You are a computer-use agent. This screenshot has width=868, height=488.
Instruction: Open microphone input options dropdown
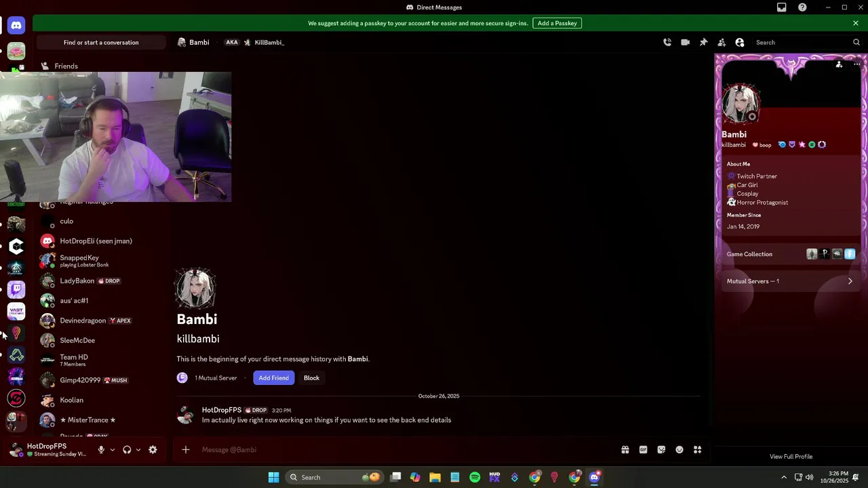pyautogui.click(x=113, y=450)
